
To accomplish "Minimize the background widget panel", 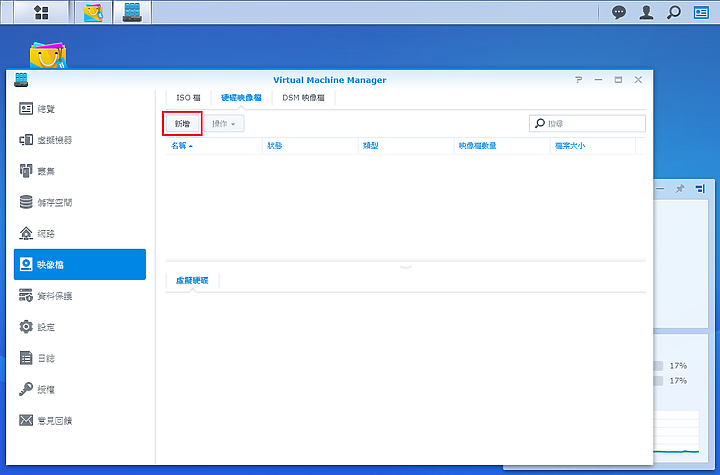I will click(x=660, y=189).
